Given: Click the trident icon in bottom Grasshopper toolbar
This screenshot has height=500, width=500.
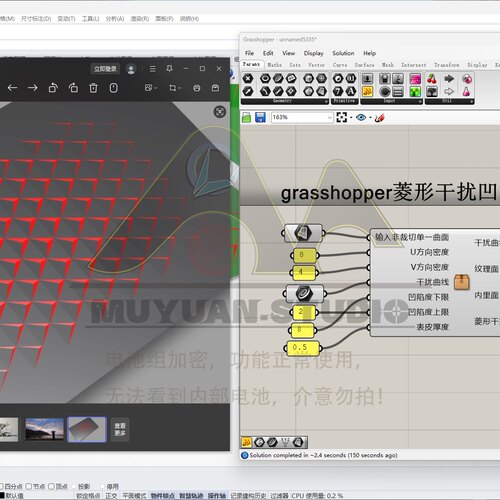Looking at the screenshot, I should tap(285, 442).
